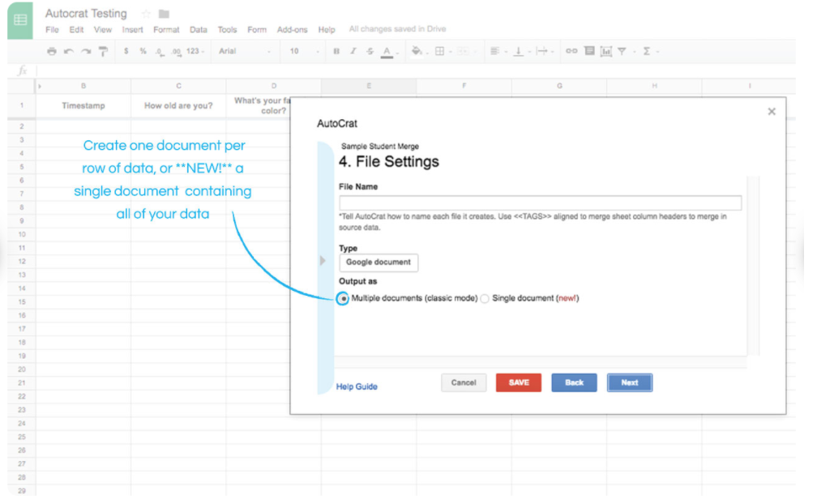Open the Form menu
Viewport: 817px width, 504px height.
[x=257, y=30]
